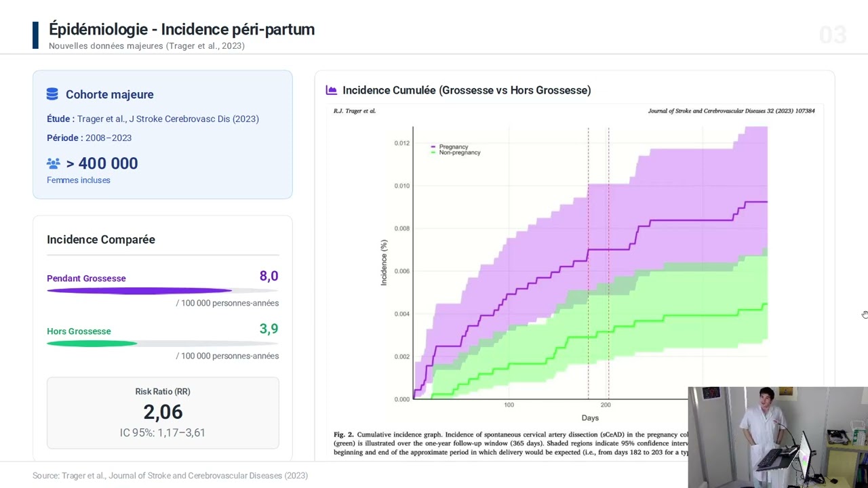
Task: Select the purple Pregnancy legend marker
Action: tap(433, 146)
